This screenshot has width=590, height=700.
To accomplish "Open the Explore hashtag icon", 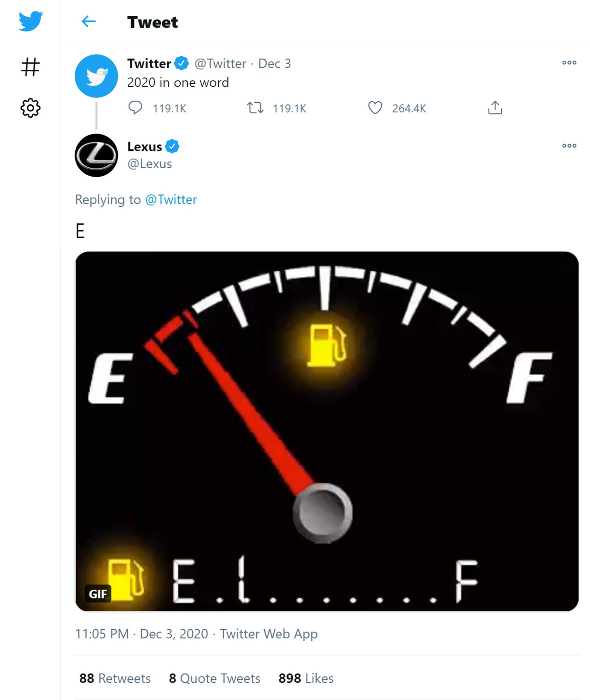I will 30,67.
